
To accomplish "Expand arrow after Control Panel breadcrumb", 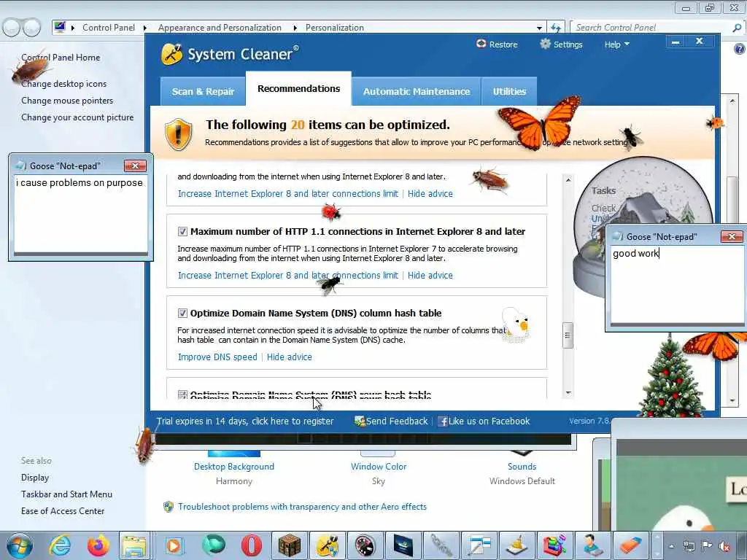I will [x=145, y=28].
